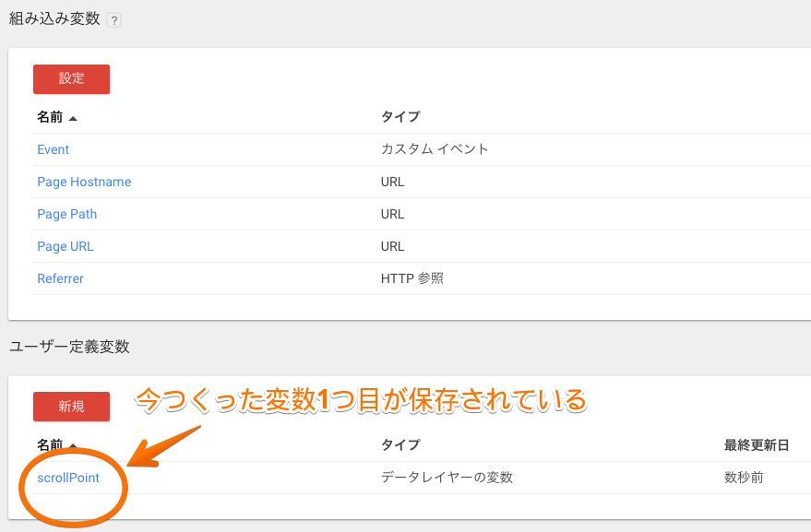Open the Event variable link
This screenshot has width=811, height=532.
(x=53, y=149)
